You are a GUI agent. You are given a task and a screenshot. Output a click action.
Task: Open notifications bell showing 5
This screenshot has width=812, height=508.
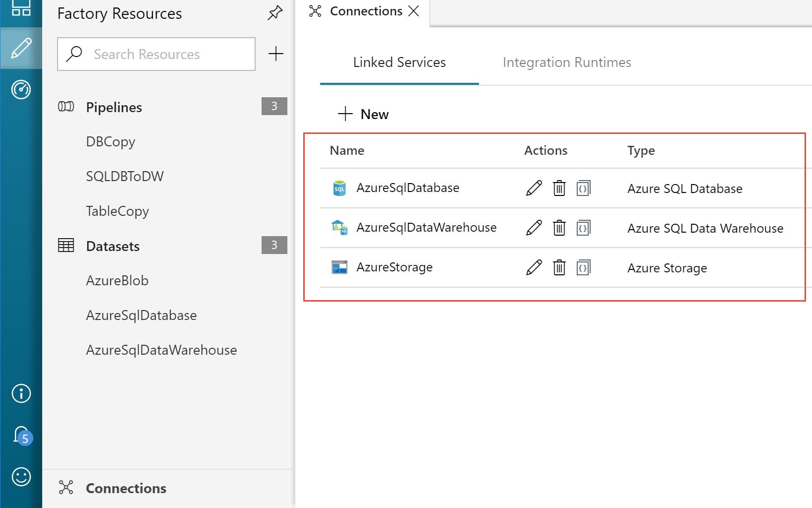click(22, 436)
